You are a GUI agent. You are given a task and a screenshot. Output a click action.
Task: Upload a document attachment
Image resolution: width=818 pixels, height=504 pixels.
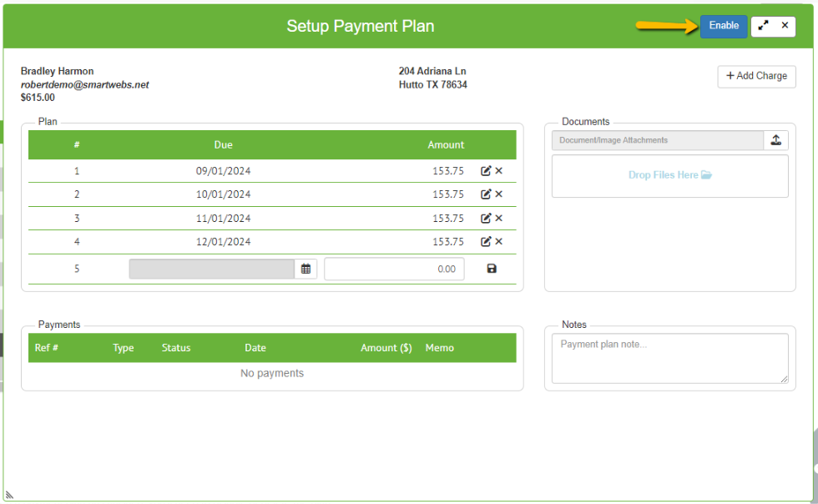(x=775, y=140)
